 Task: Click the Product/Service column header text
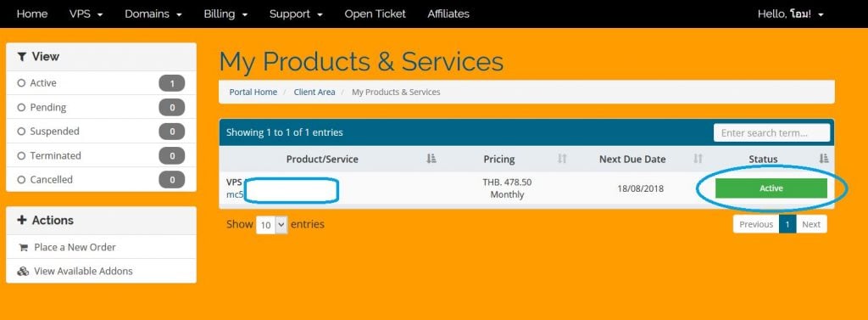point(322,160)
